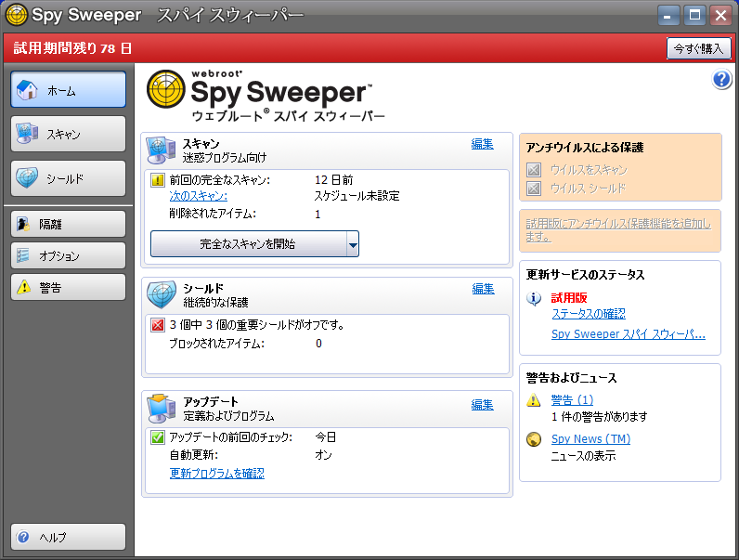This screenshot has height=560, width=739.
Task: Open 警告 alerts in the sidebar
Action: coord(69,287)
